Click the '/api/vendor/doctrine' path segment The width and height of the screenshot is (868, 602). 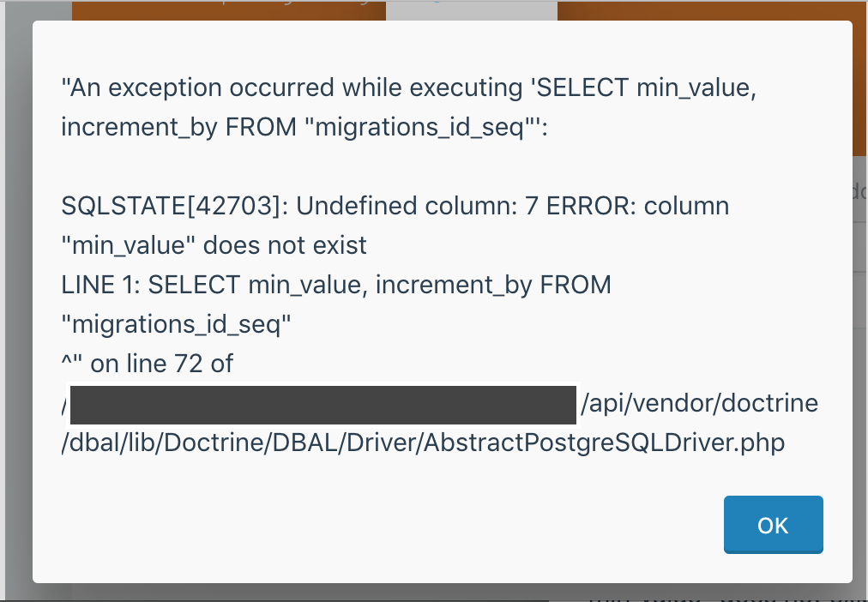tap(699, 403)
